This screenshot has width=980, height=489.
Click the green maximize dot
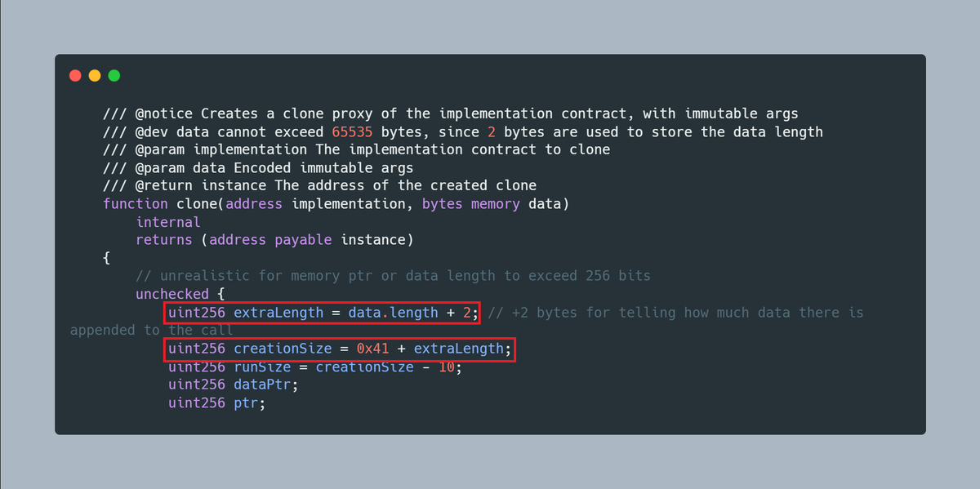114,75
